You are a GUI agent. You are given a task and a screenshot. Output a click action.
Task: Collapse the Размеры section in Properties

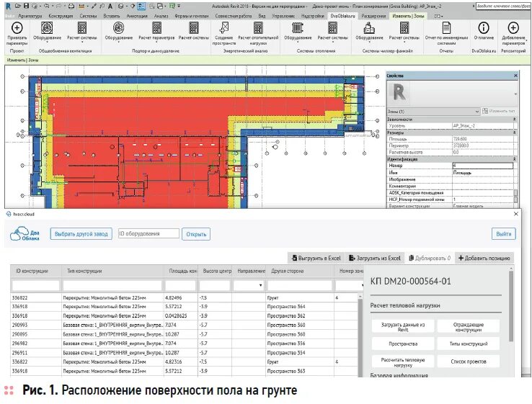(515, 133)
